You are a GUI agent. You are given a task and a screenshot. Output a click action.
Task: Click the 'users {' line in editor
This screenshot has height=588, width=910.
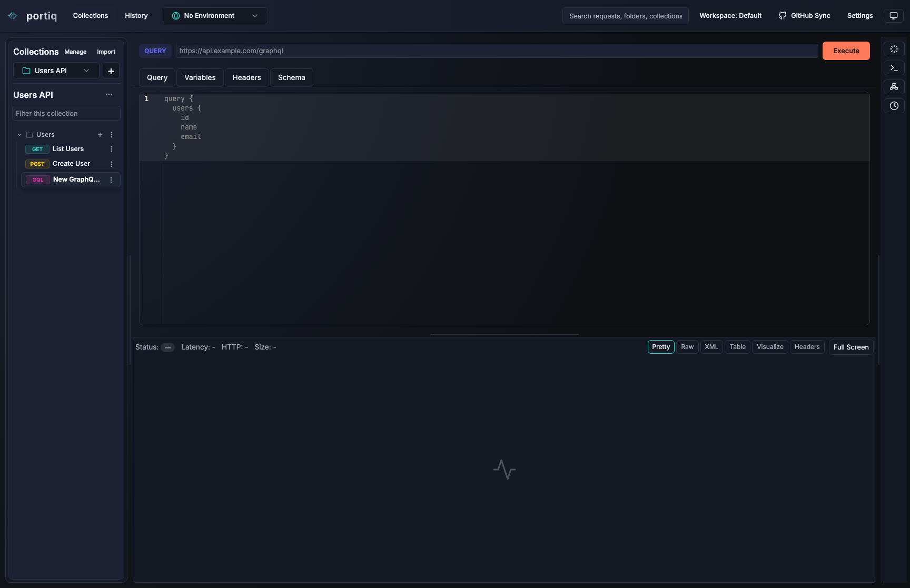pyautogui.click(x=187, y=108)
